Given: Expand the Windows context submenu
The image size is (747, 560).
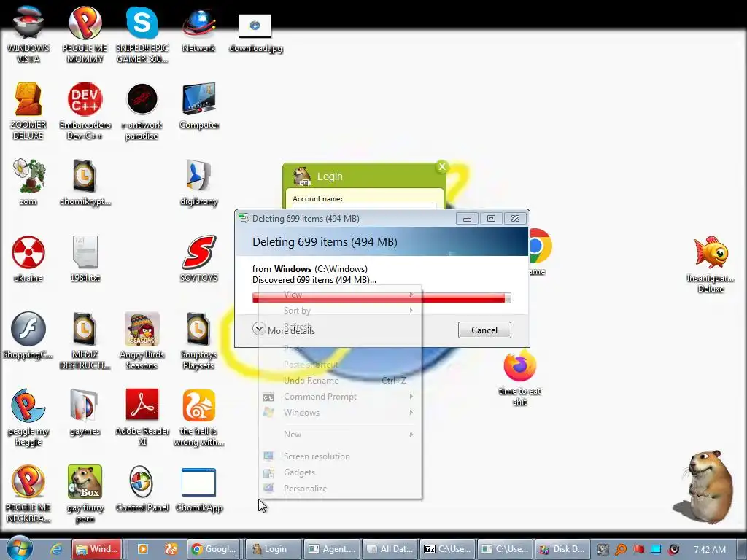Looking at the screenshot, I should [340, 413].
